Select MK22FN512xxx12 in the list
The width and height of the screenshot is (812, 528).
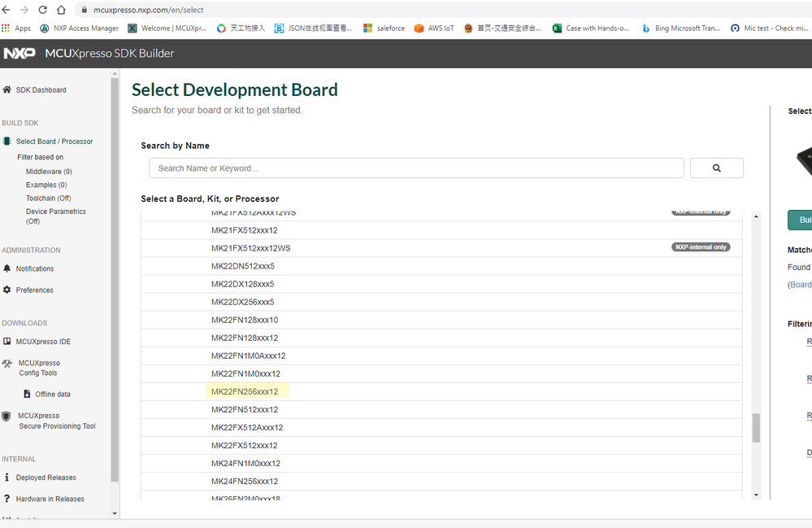(x=245, y=409)
